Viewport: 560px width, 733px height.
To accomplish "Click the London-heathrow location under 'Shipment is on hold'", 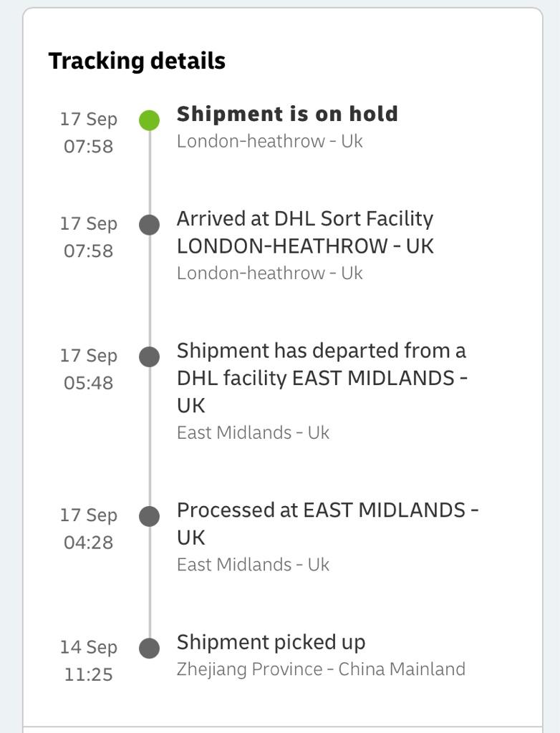I will coord(269,141).
